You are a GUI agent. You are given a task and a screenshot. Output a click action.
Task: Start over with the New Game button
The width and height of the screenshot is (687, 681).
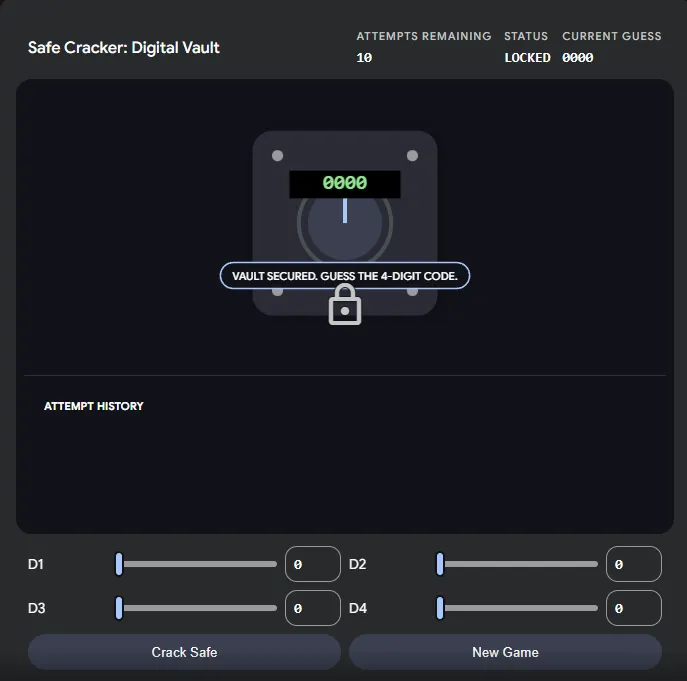click(x=505, y=652)
